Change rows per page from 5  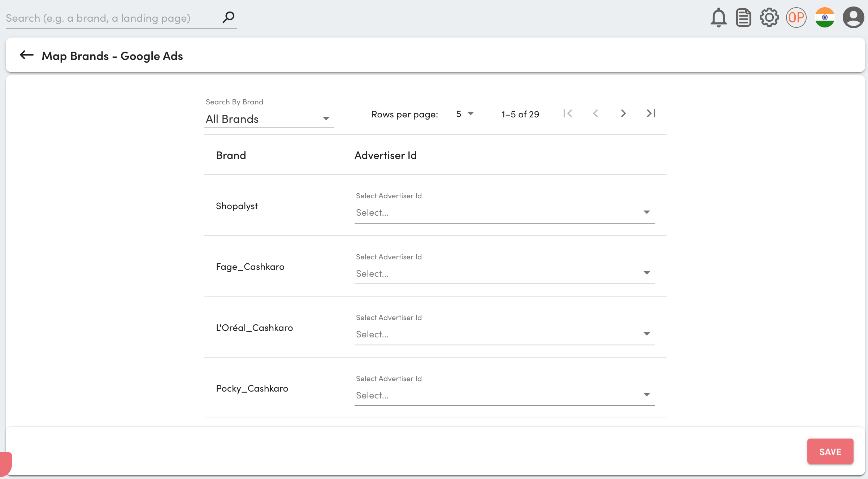pos(465,114)
